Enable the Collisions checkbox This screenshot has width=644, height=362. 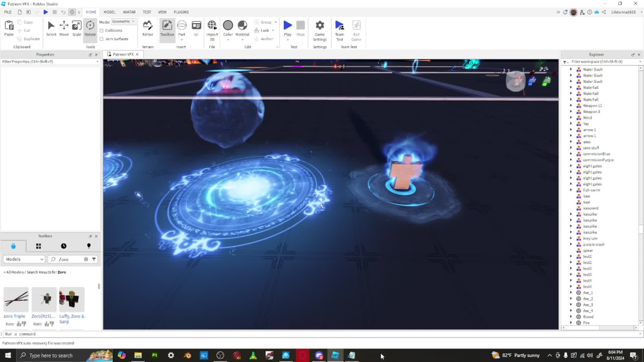pyautogui.click(x=102, y=31)
